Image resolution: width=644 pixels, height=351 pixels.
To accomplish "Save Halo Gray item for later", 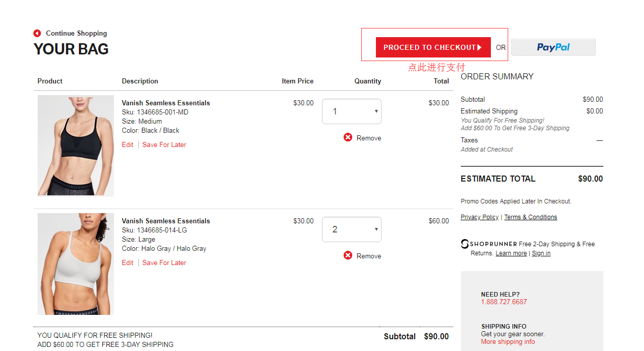I will pyautogui.click(x=164, y=263).
